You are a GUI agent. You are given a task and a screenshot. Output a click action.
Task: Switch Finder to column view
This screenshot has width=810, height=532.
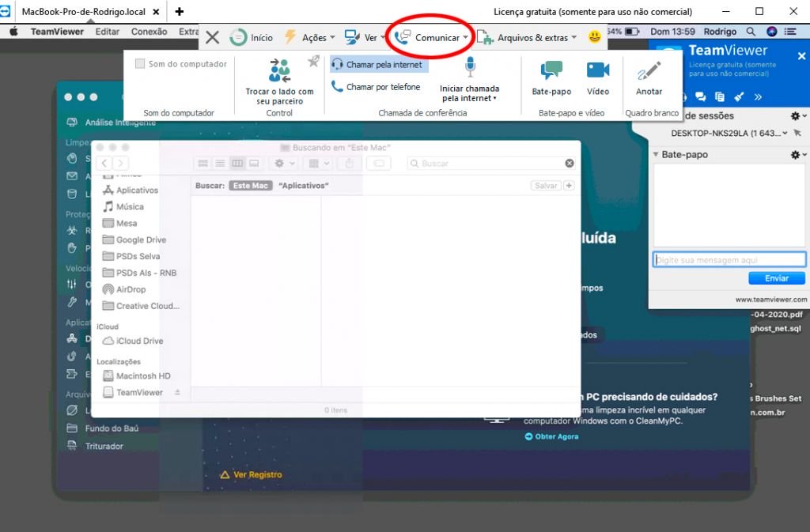tap(237, 163)
